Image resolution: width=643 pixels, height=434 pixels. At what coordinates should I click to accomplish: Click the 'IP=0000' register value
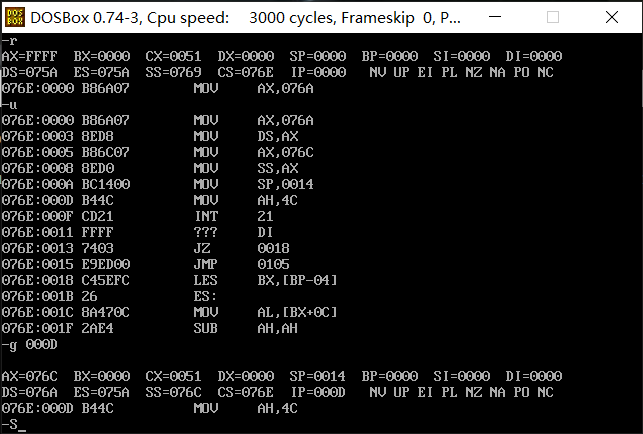[x=319, y=72]
